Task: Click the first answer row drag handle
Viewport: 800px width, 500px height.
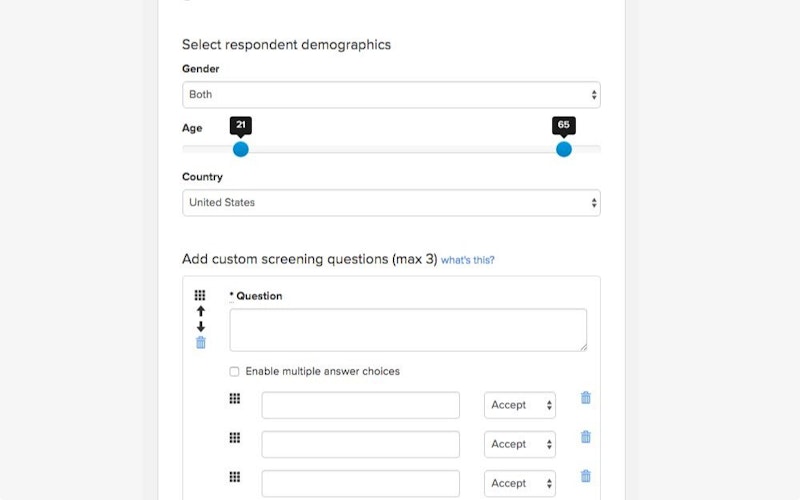Action: pyautogui.click(x=235, y=399)
